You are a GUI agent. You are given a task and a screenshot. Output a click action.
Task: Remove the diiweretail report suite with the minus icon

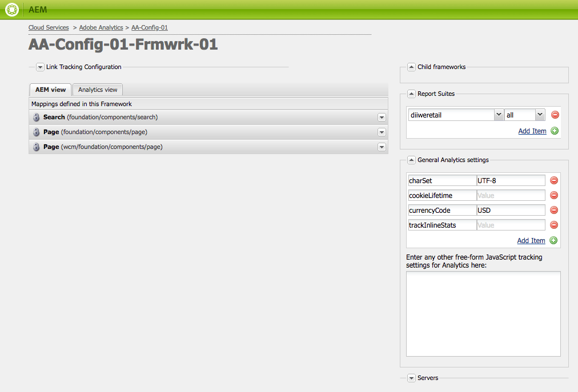[554, 114]
